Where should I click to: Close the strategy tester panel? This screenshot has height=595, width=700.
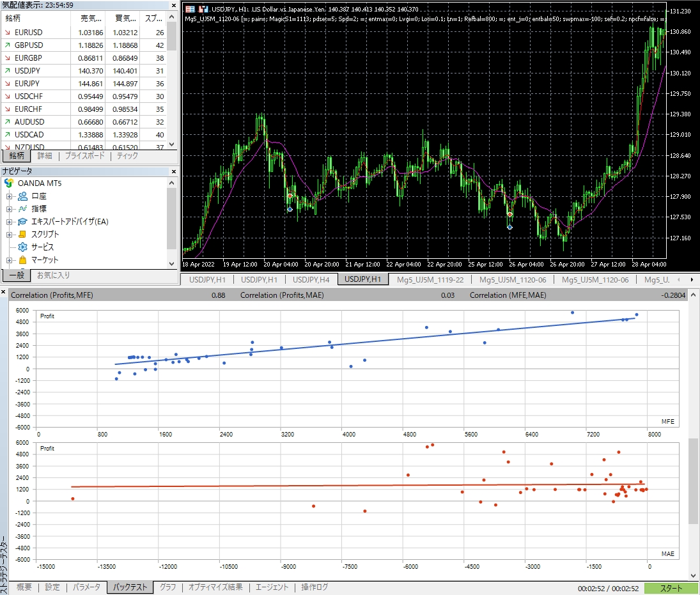click(x=4, y=292)
